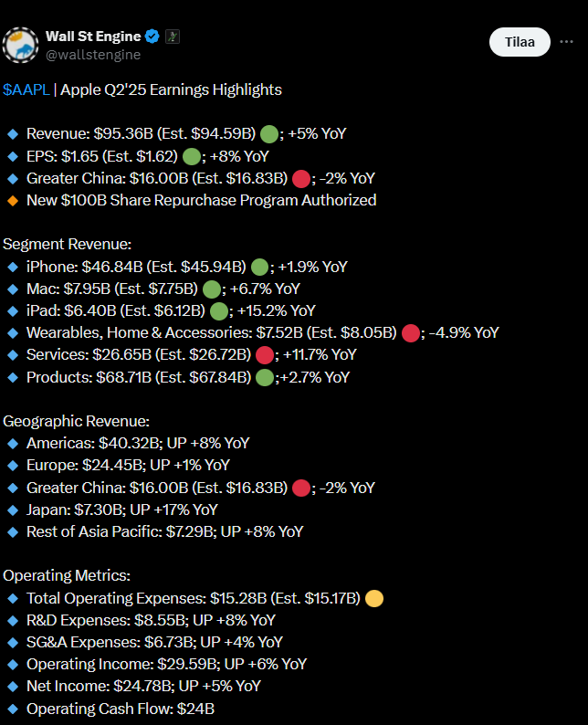588x725 pixels.
Task: Open the @wallstengine handle link
Action: pyautogui.click(x=93, y=55)
